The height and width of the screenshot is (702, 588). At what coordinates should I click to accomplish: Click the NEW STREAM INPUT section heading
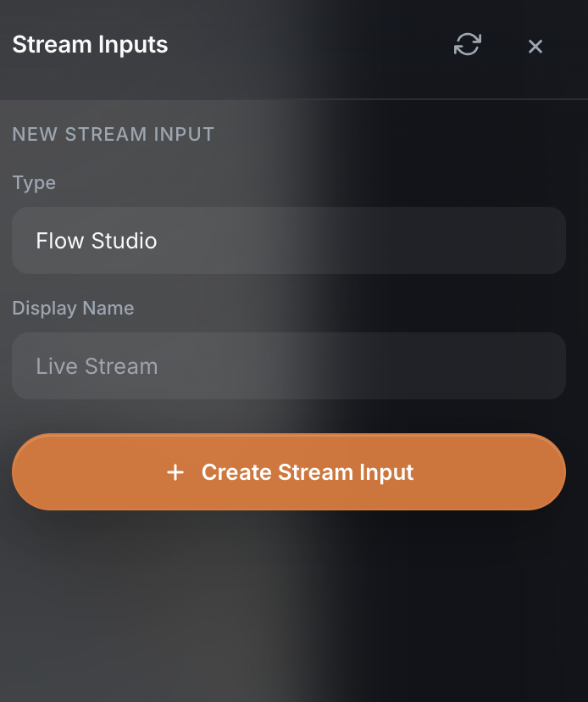113,134
